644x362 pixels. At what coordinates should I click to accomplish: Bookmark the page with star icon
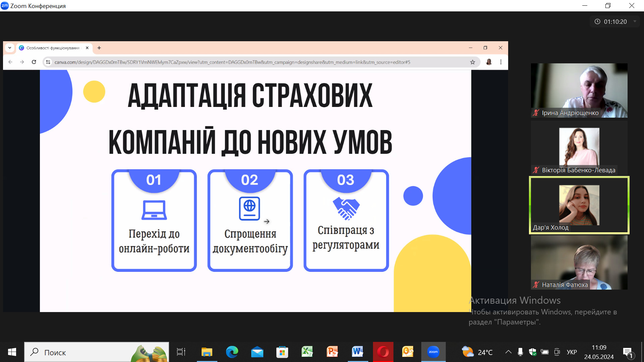click(473, 62)
